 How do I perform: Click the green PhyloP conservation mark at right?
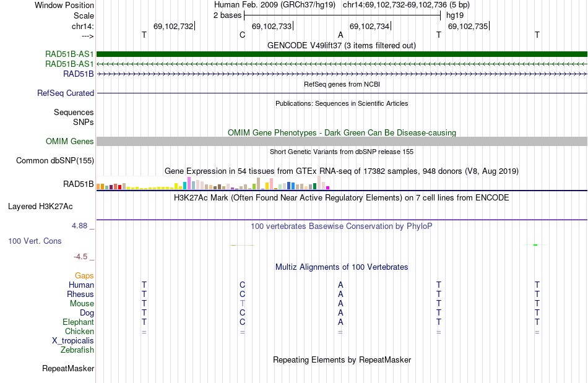pyautogui.click(x=535, y=245)
